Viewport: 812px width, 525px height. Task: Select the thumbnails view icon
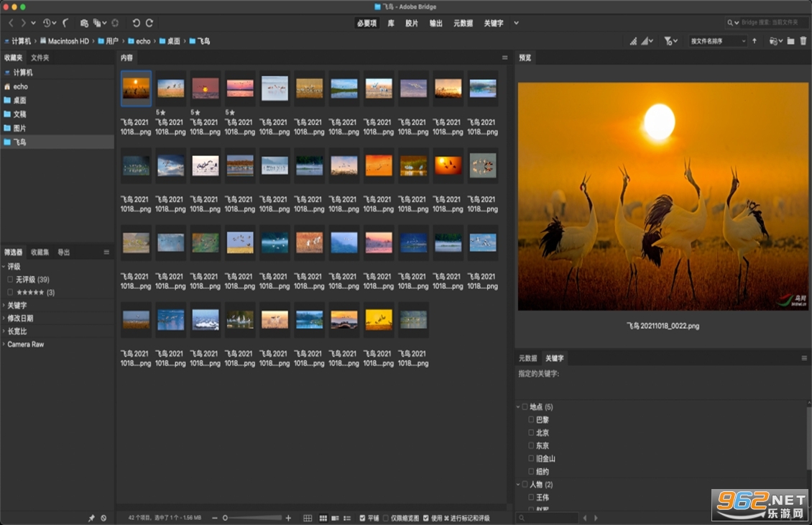(323, 519)
